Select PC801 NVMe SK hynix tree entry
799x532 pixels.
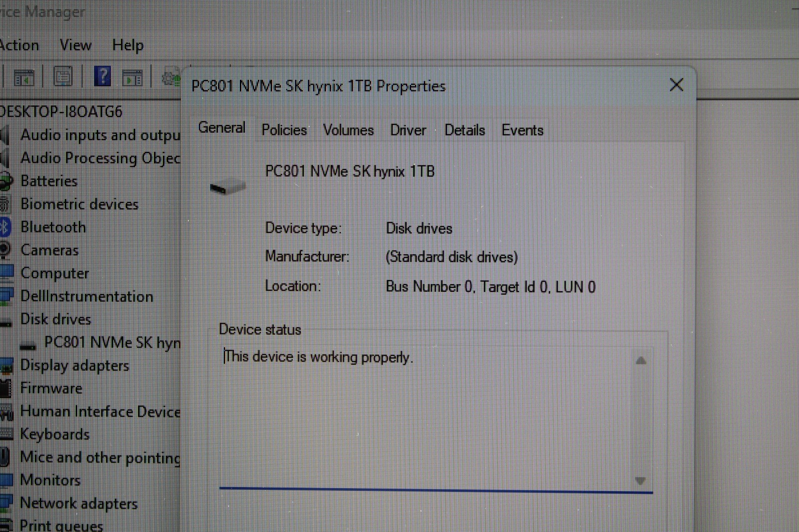click(112, 342)
